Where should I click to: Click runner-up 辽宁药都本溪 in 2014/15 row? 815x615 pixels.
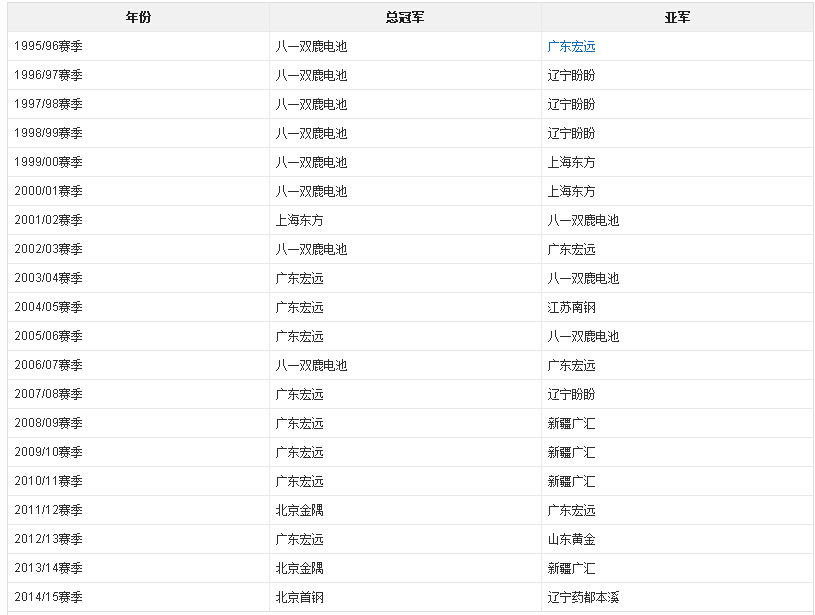pos(583,597)
